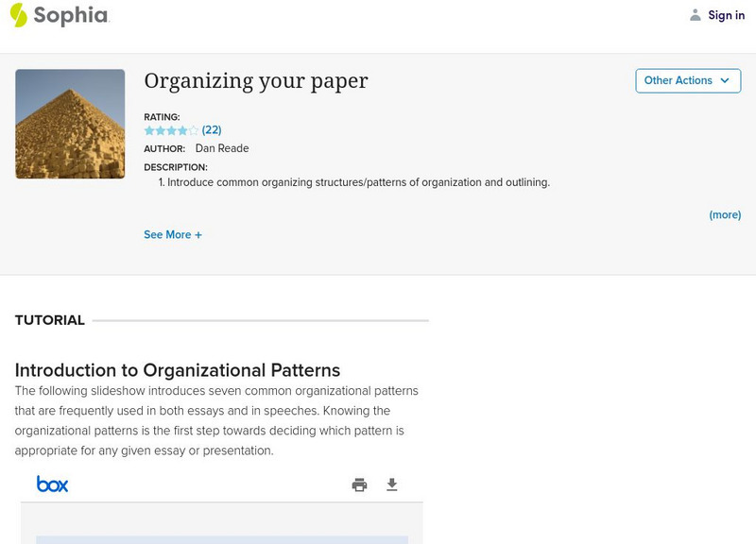Click the Box logo in the viewer

point(53,484)
